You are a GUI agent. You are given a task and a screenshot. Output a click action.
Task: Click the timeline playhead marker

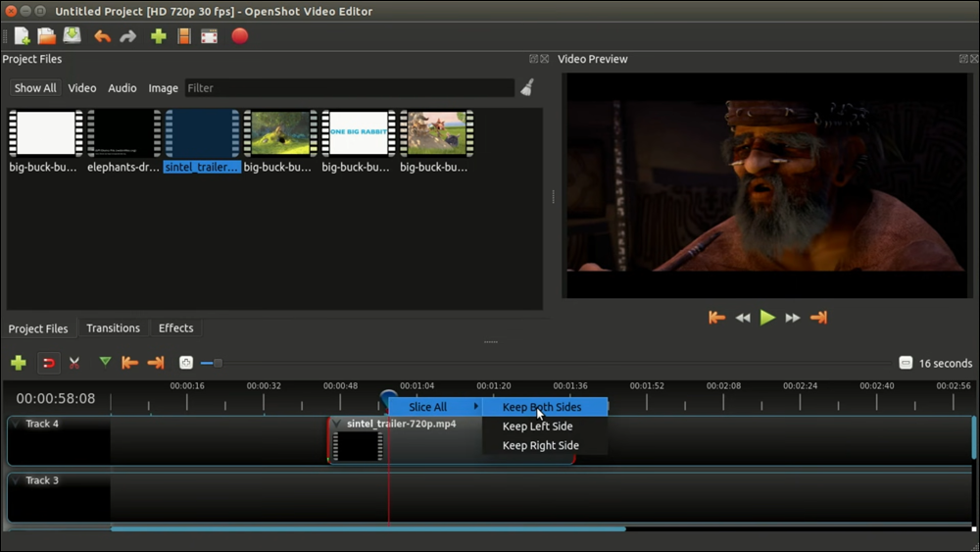pos(388,396)
